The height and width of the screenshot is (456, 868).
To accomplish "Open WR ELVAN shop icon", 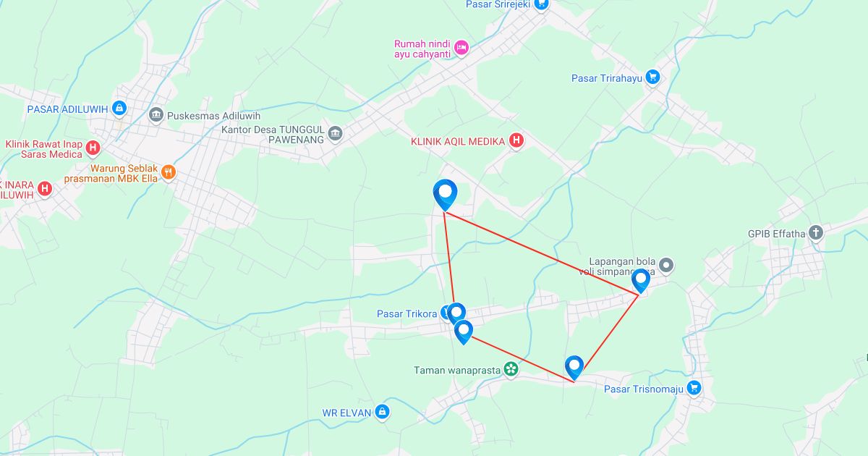I will pos(382,413).
